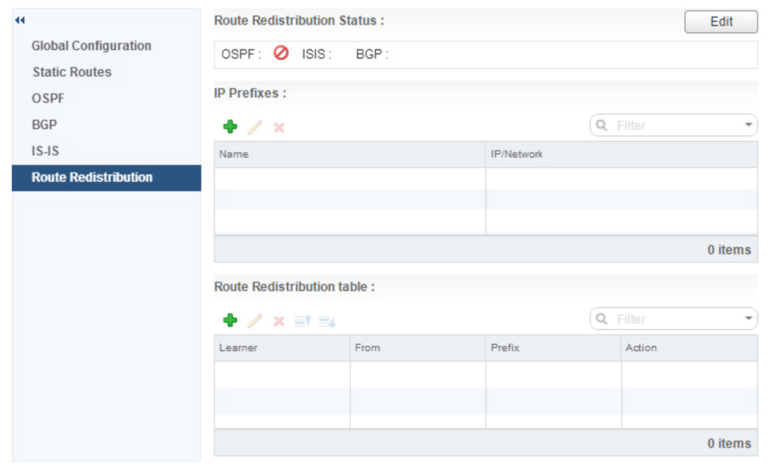The width and height of the screenshot is (770, 475).
Task: Go to Static Routes settings
Action: coord(71,72)
